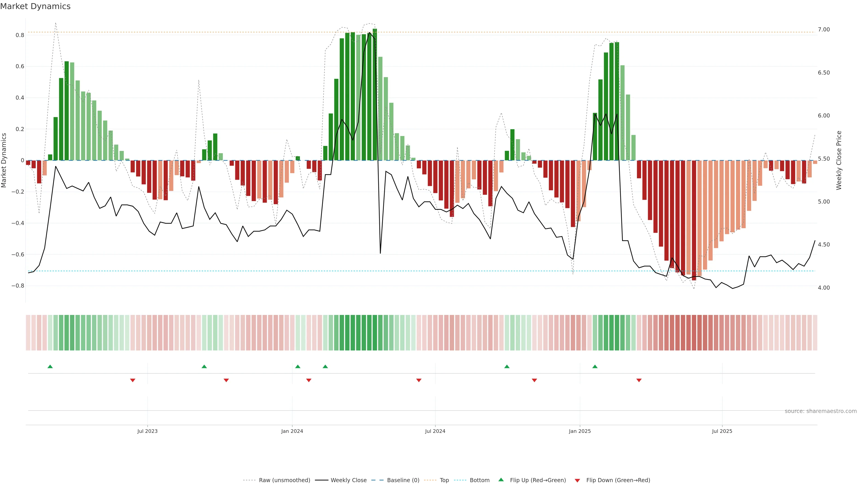Hide the Top threshold line via legend
The height and width of the screenshot is (488, 868).
(x=444, y=480)
